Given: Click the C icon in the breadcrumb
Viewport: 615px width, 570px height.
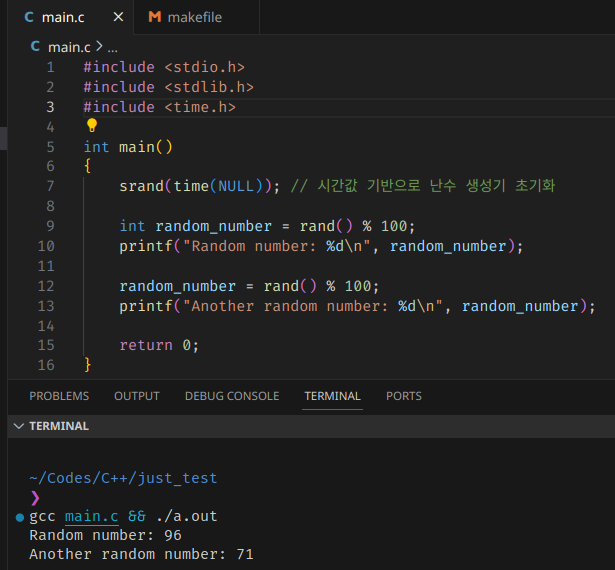Looking at the screenshot, I should (36, 47).
